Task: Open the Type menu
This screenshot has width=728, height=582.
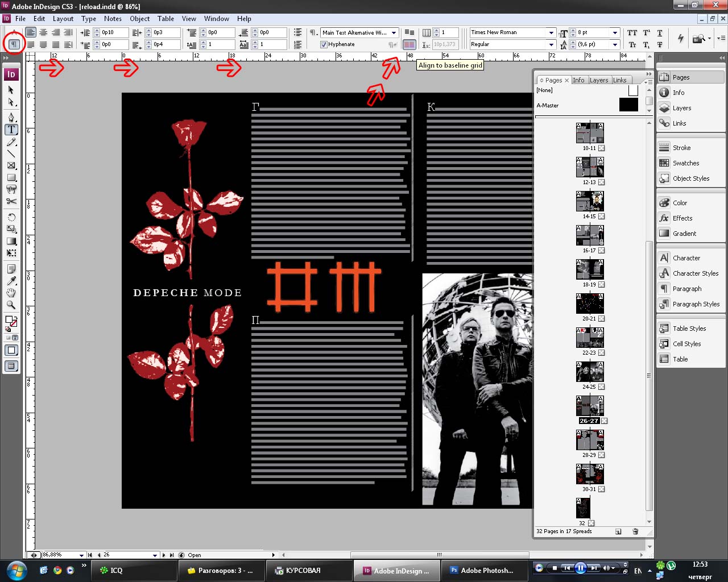Action: (89, 19)
